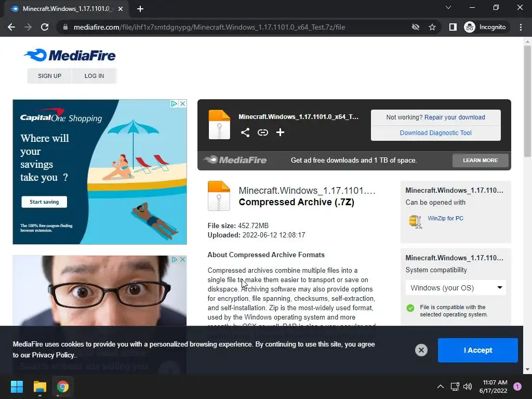This screenshot has width=532, height=399.
Task: Click the ad image of the man with glasses
Action: click(99, 290)
